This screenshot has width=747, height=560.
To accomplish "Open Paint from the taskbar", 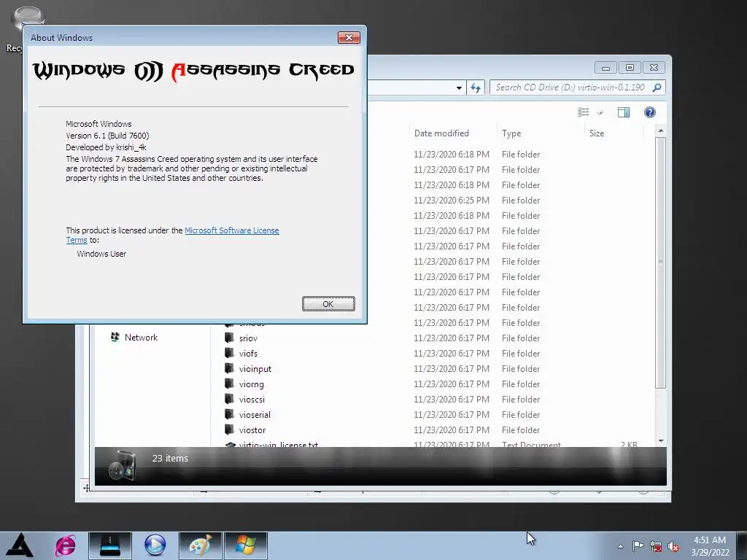I will pos(200,545).
